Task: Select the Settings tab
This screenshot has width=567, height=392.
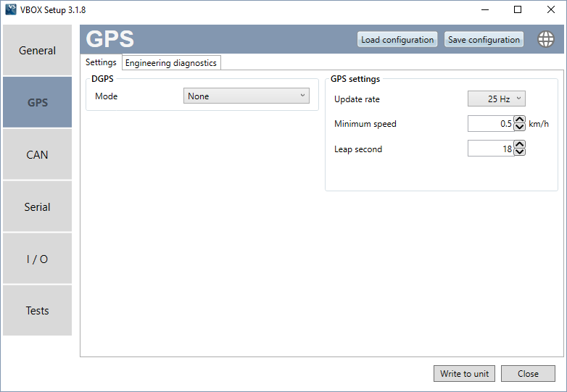Action: [101, 62]
